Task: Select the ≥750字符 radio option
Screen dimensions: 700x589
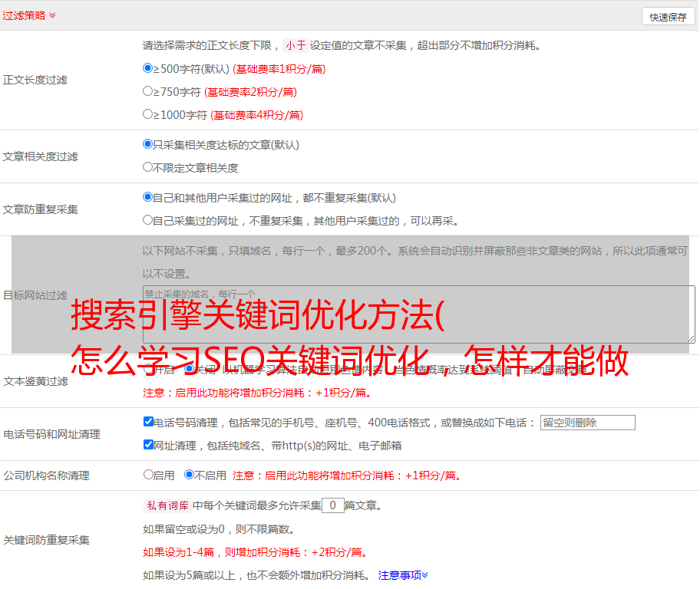Action: (x=147, y=91)
